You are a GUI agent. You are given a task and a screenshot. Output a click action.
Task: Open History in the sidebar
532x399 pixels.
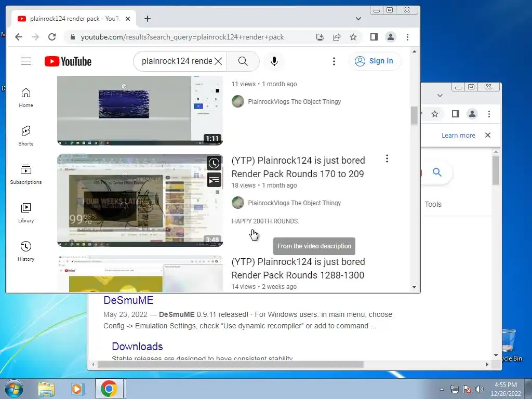pyautogui.click(x=26, y=251)
